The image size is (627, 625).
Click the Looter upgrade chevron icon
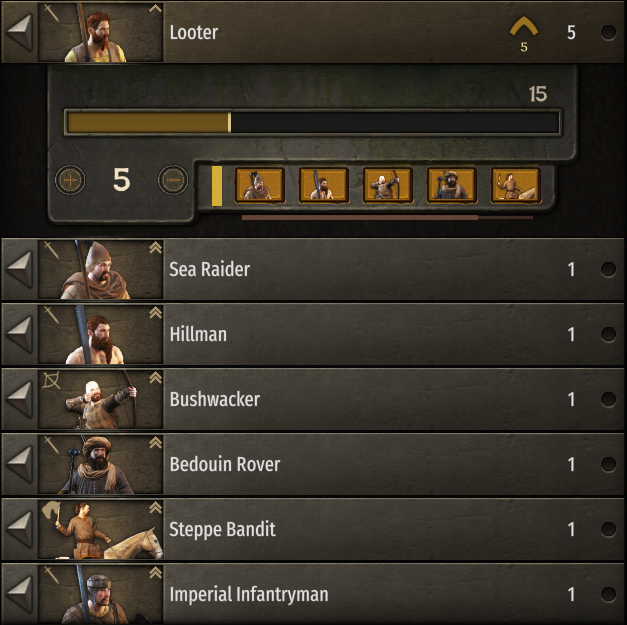click(524, 27)
